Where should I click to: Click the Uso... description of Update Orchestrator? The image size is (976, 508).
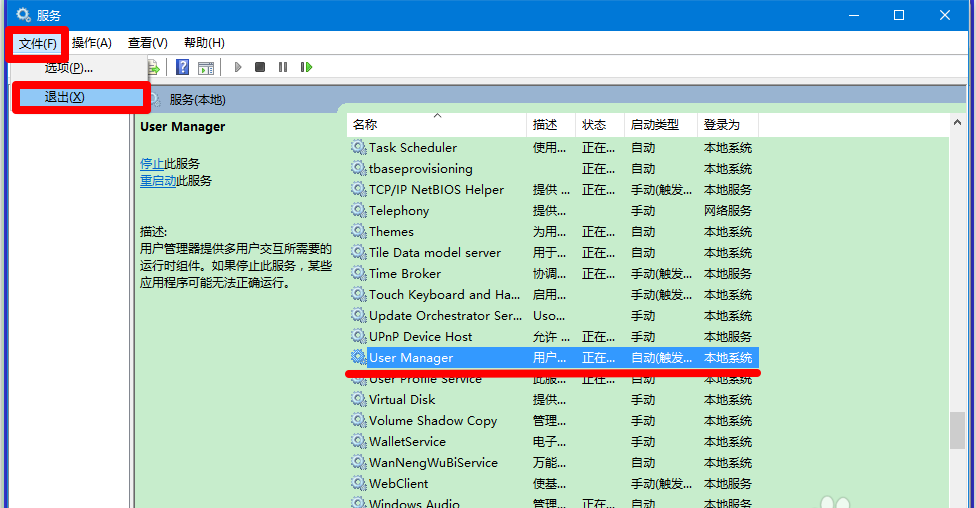tap(549, 316)
